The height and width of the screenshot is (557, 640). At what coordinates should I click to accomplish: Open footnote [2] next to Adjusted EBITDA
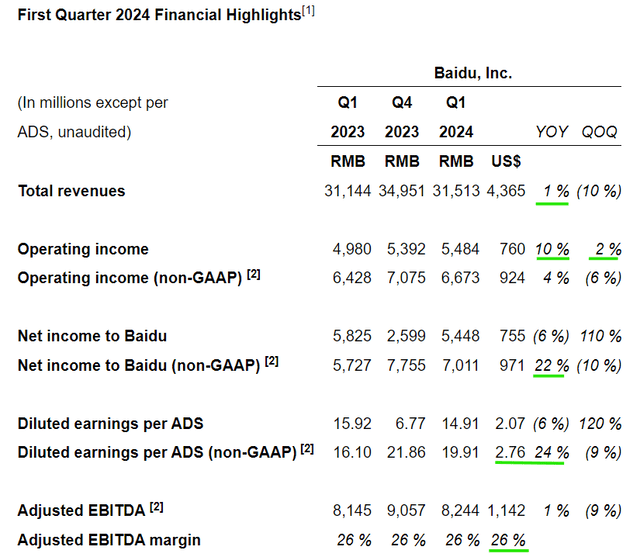point(156,507)
